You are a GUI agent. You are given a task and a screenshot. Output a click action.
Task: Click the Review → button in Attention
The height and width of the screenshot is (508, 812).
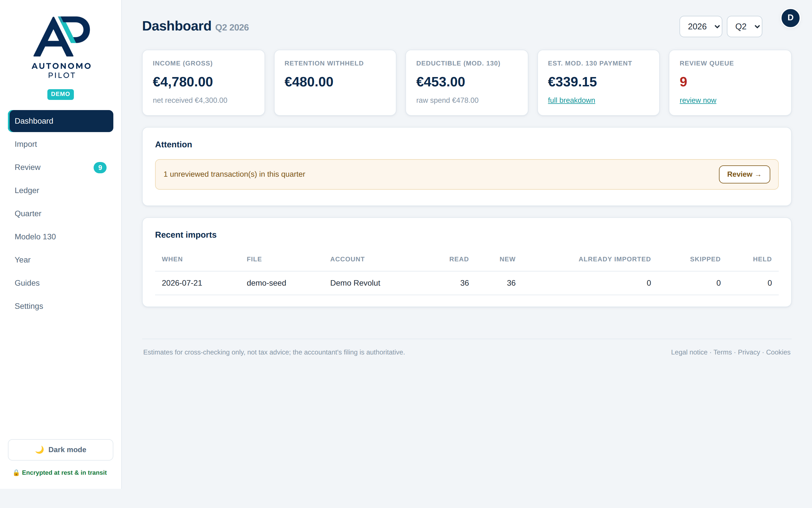pyautogui.click(x=744, y=174)
